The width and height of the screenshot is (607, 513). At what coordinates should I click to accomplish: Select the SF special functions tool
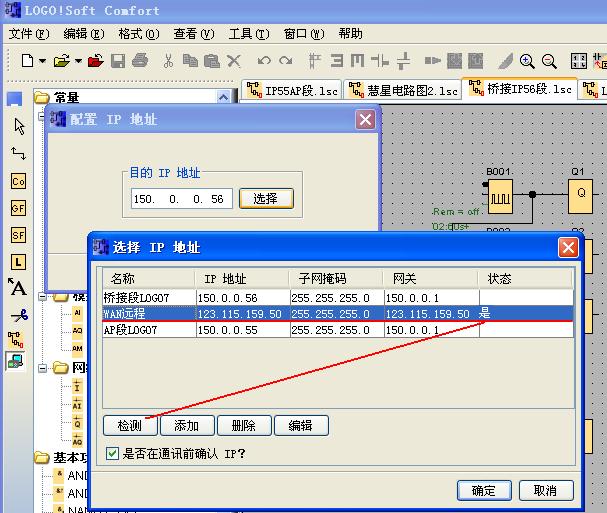tap(18, 235)
